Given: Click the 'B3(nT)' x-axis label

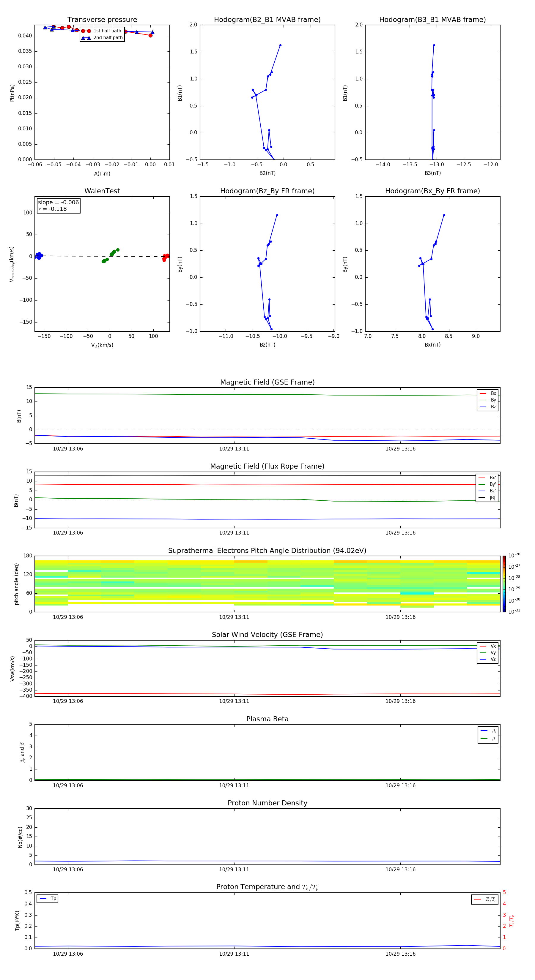Looking at the screenshot, I should coord(432,173).
